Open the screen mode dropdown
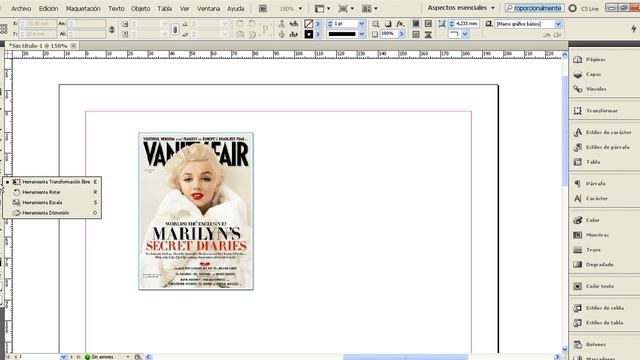Image resolution: width=640 pixels, height=360 pixels. [x=346, y=8]
